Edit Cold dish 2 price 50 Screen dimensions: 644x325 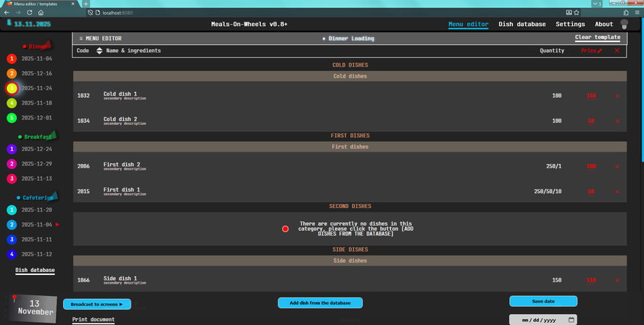point(591,121)
